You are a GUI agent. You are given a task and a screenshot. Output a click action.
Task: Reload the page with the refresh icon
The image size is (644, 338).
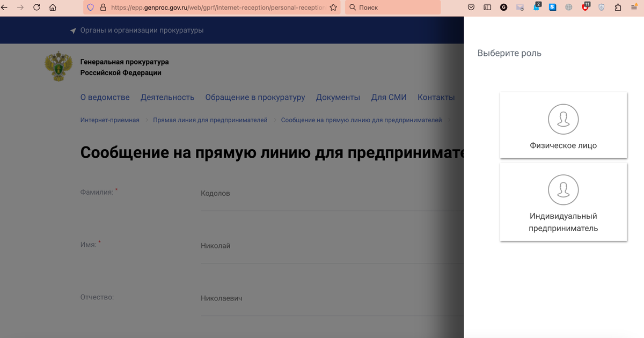point(36,8)
